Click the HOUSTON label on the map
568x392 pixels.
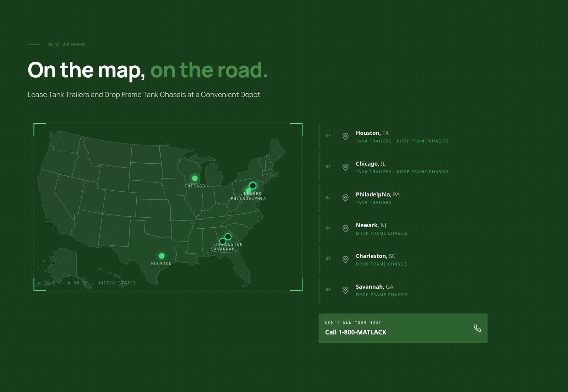coord(162,264)
